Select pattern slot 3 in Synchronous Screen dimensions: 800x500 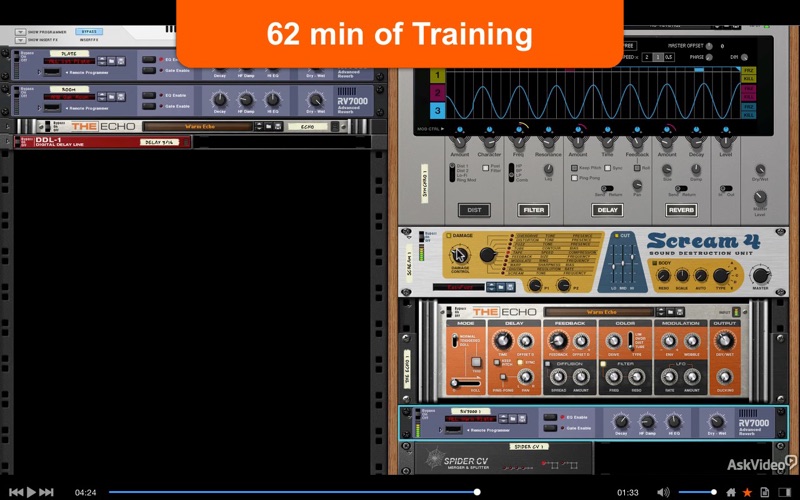(437, 110)
